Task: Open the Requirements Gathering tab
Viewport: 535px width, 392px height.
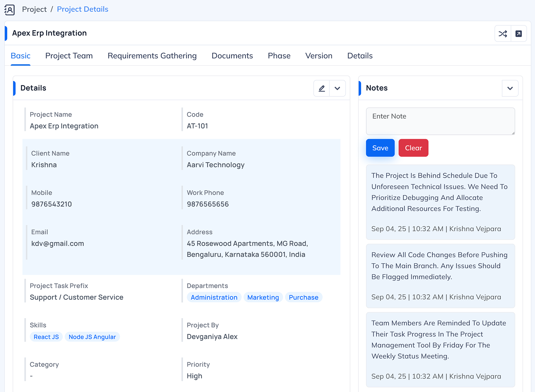Action: (x=152, y=56)
